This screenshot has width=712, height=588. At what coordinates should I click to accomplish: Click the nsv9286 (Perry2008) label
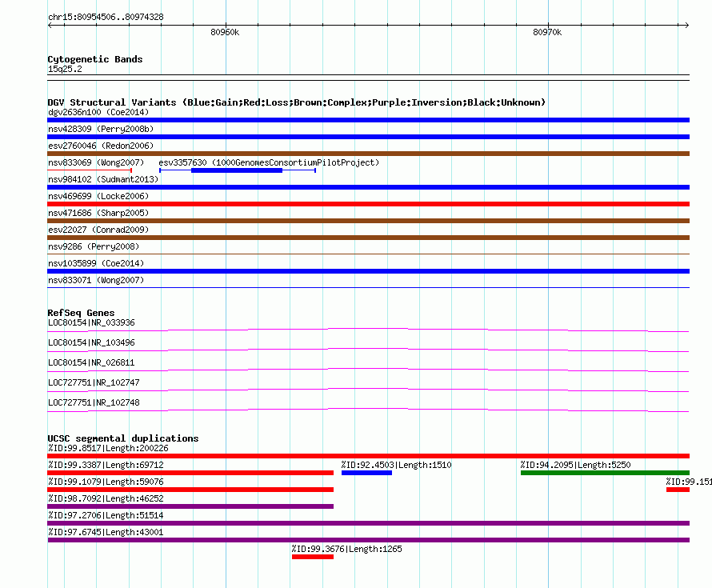click(94, 246)
